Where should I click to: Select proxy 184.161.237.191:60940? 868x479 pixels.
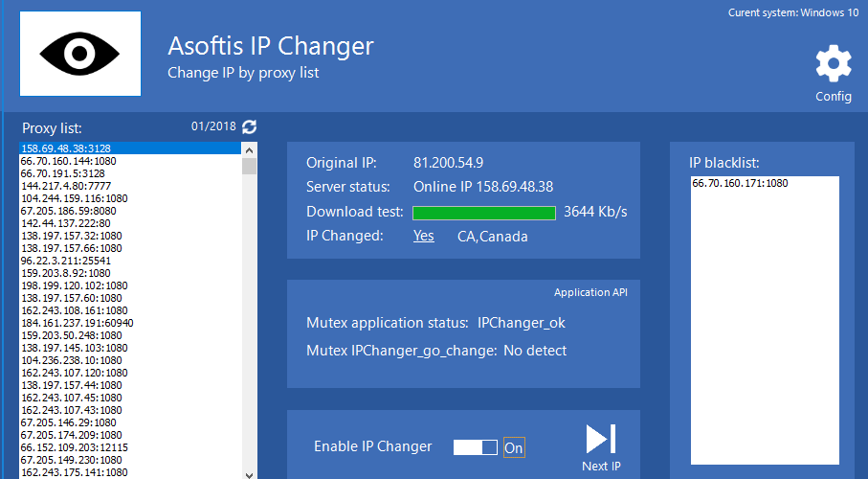coord(130,323)
